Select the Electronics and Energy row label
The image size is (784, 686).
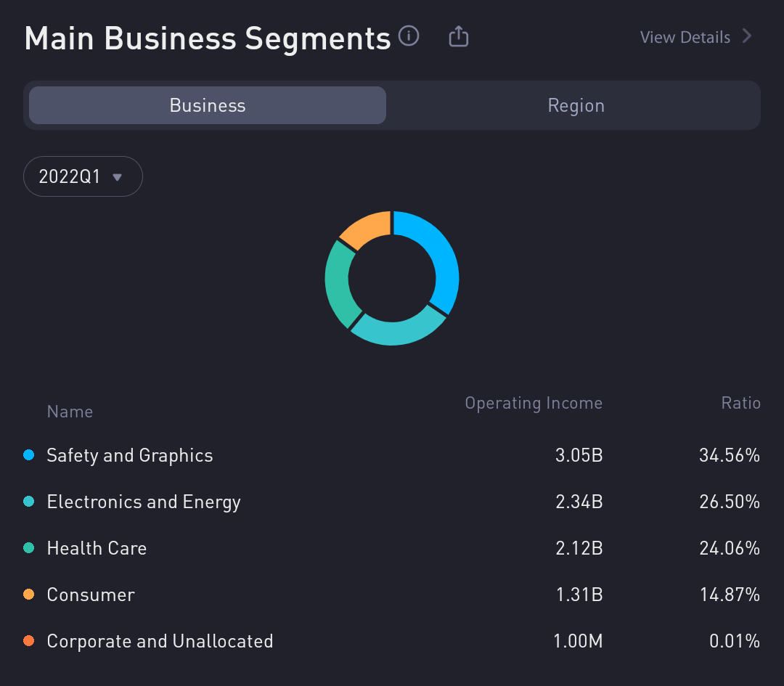144,502
